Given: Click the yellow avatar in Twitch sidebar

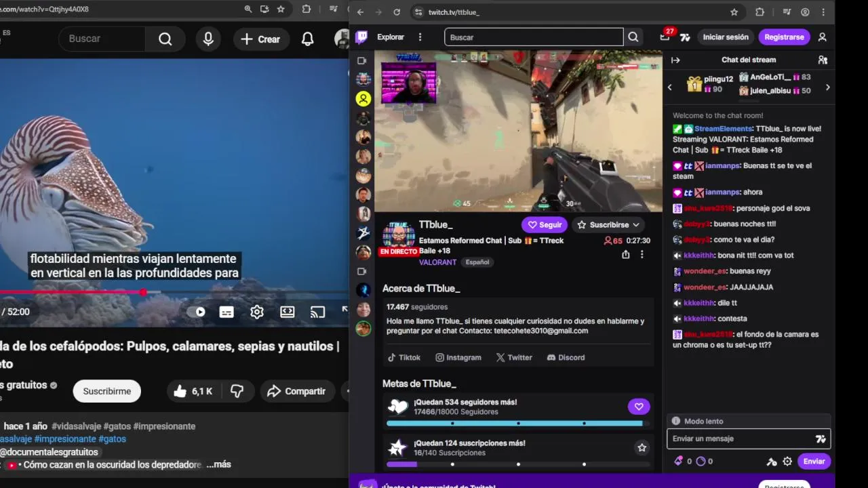Looking at the screenshot, I should [x=363, y=99].
